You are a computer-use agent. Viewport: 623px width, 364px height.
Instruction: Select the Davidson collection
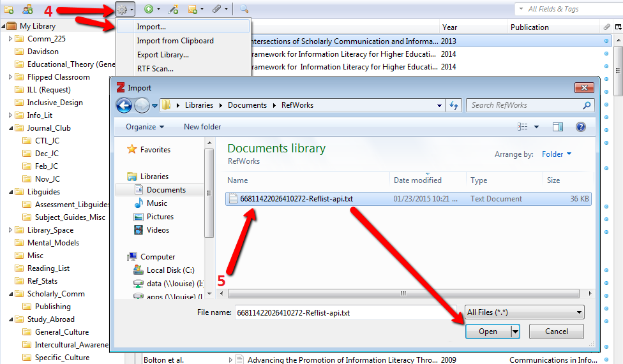tap(43, 52)
